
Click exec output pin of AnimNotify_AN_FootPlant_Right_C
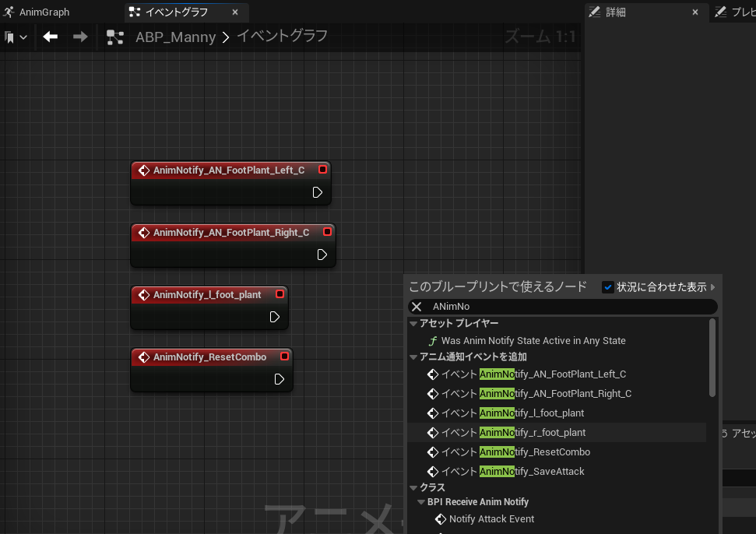[322, 255]
